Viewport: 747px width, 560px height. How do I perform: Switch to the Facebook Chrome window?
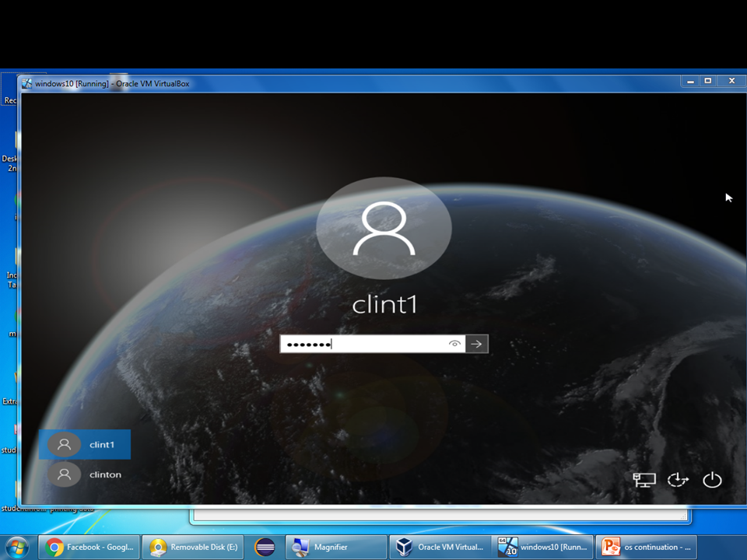89,547
